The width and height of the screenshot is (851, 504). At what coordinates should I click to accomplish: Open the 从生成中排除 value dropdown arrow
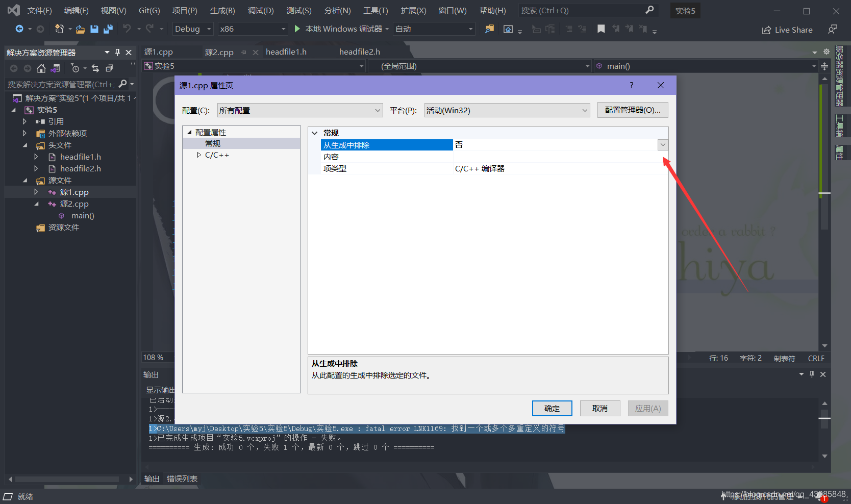(x=663, y=145)
